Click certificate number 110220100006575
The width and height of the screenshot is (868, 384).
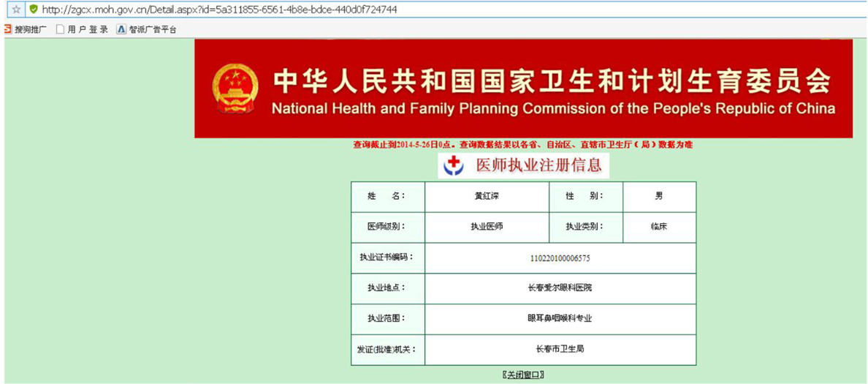560,258
